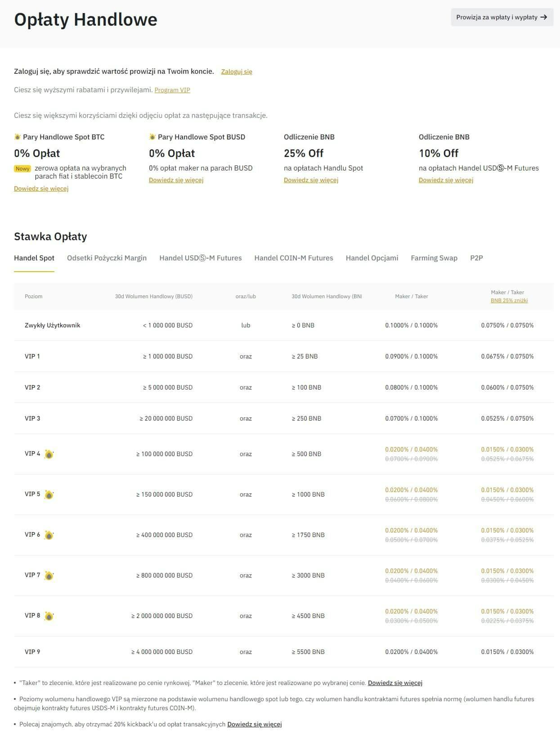Click the Zwykły Użytkownik row label
This screenshot has height=743, width=560.
52,325
